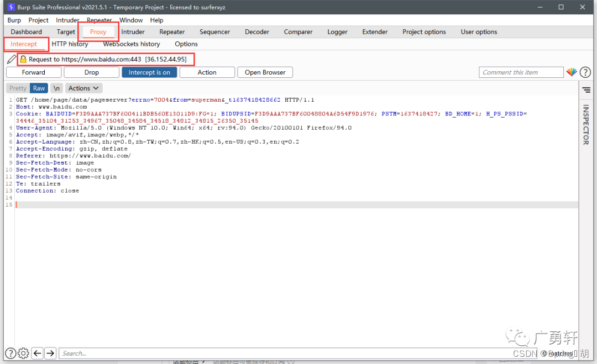
Task: Open the WebSockets history sub-tab
Action: 132,44
